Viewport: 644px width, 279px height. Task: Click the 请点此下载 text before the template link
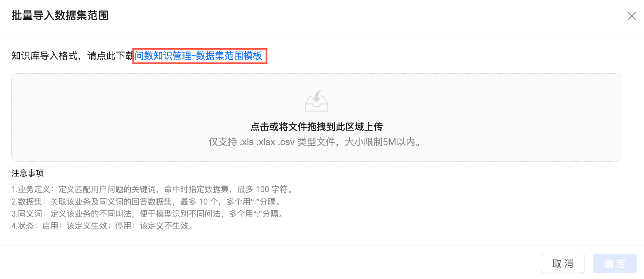point(111,56)
